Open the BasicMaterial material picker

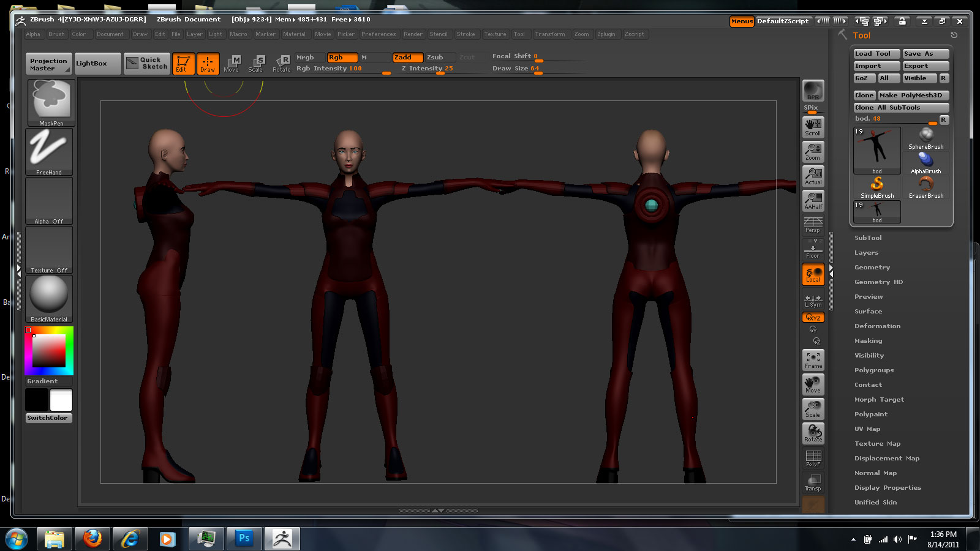click(49, 299)
